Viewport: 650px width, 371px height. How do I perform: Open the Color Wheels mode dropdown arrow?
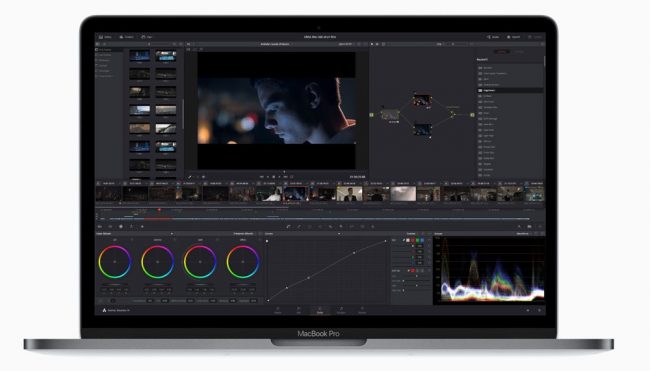pyautogui.click(x=172, y=234)
